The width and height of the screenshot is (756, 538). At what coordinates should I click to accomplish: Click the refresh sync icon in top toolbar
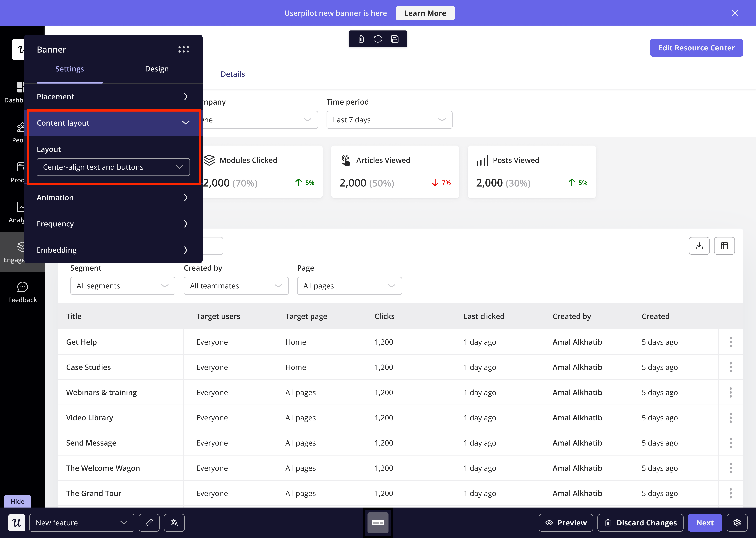click(378, 39)
